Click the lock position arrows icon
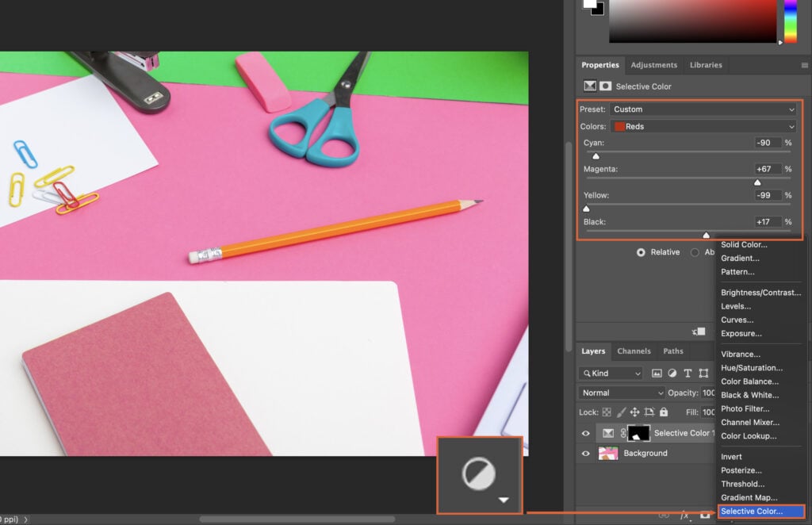This screenshot has height=525, width=812. 634,412
